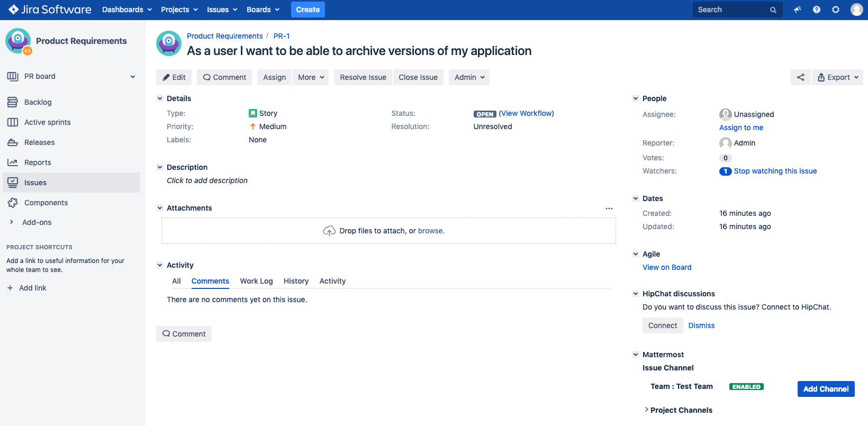Stop watching this issue
This screenshot has width=868, height=426.
pyautogui.click(x=775, y=171)
